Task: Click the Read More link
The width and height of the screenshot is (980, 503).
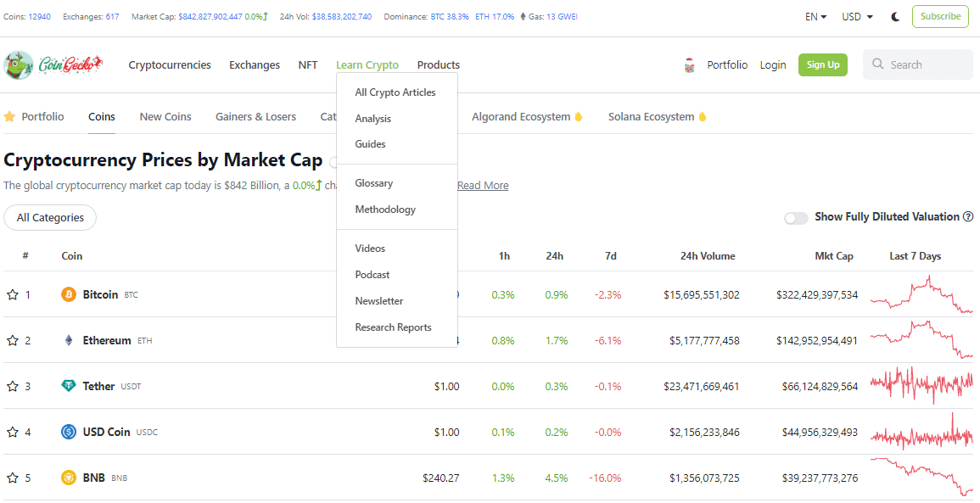Action: [483, 186]
